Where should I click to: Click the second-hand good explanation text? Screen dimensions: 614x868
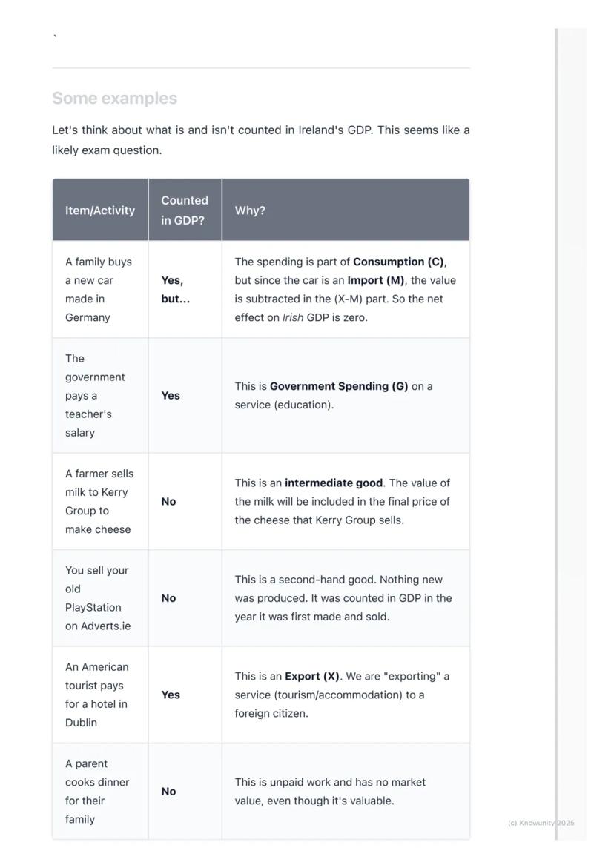coord(343,598)
